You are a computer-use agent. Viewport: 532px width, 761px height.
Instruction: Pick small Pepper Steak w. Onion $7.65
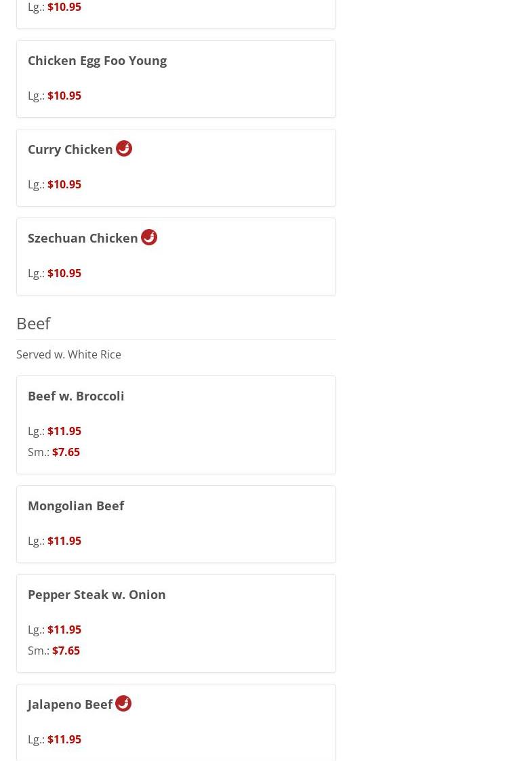point(65,651)
